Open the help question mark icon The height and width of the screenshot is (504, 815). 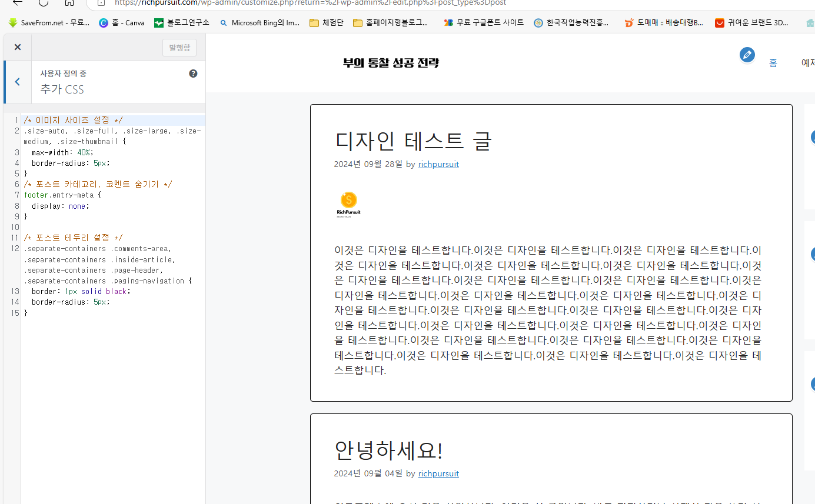[193, 74]
